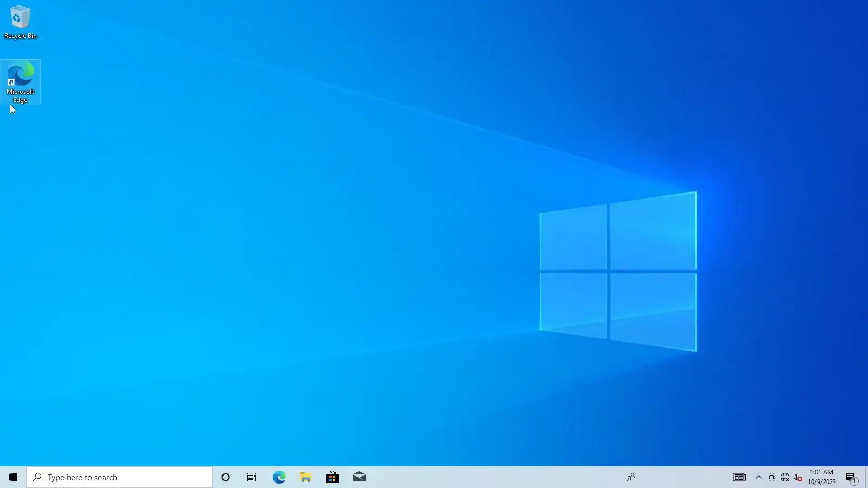Open Microsoft Store from the taskbar
This screenshot has height=488, width=868.
tap(332, 477)
